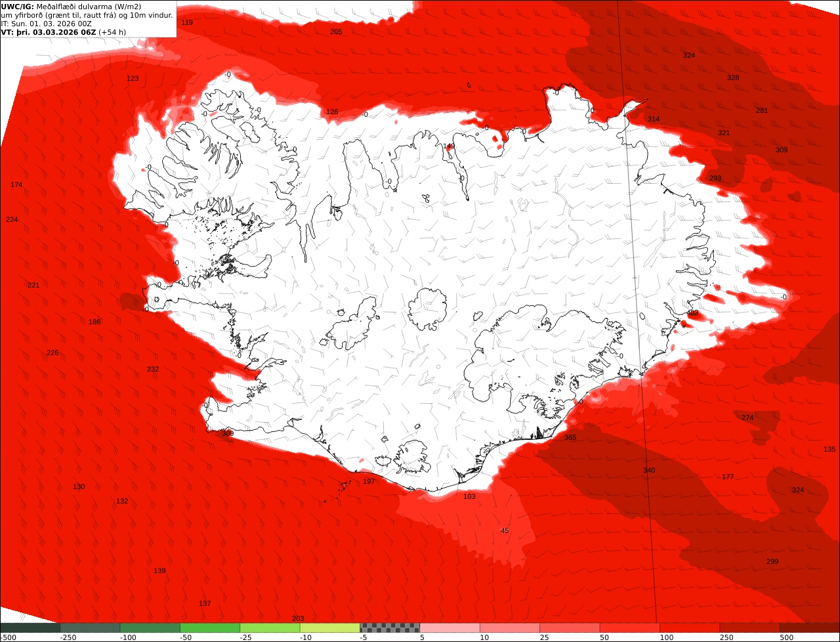Select the pale pink legend swatch between 5 and 10

[x=450, y=628]
